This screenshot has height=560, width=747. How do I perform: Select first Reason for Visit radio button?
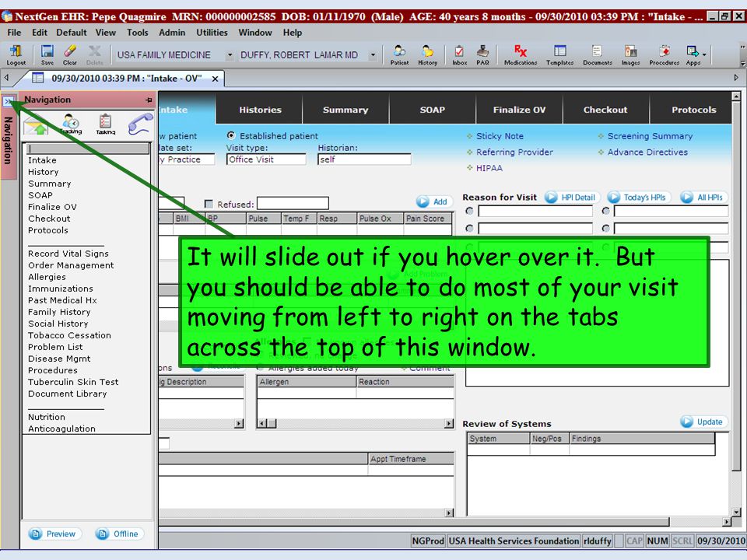tap(469, 211)
